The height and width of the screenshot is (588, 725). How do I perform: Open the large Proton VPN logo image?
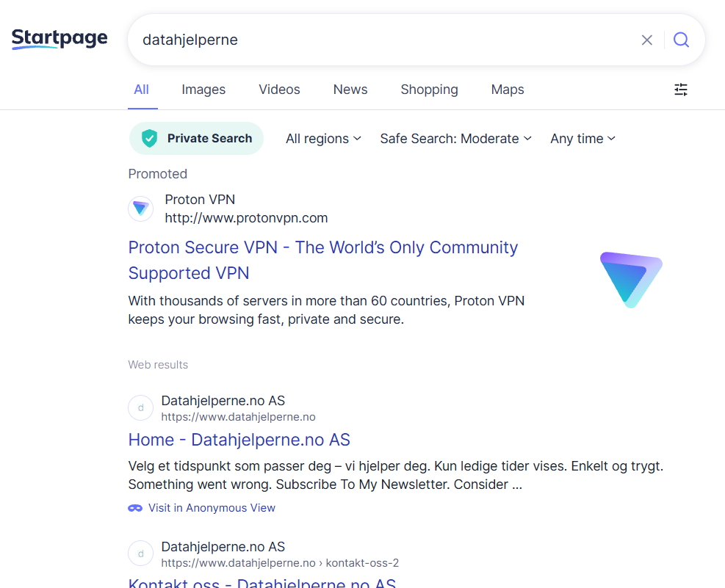point(631,280)
